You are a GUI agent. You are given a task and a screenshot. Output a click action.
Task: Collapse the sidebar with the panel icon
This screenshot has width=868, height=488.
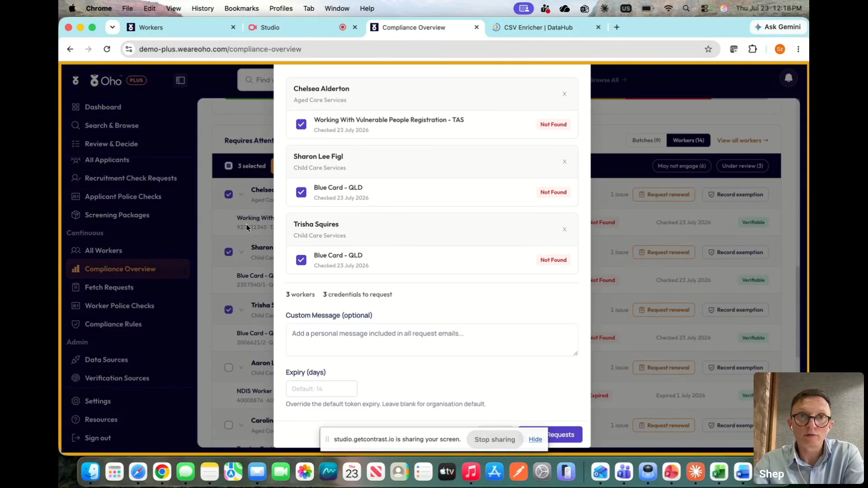(180, 80)
